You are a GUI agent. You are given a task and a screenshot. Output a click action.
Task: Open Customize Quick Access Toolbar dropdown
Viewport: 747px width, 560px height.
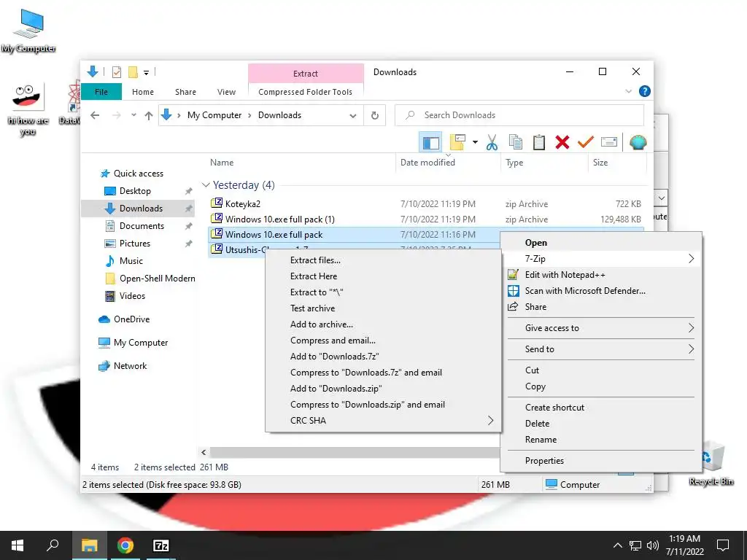tap(146, 73)
